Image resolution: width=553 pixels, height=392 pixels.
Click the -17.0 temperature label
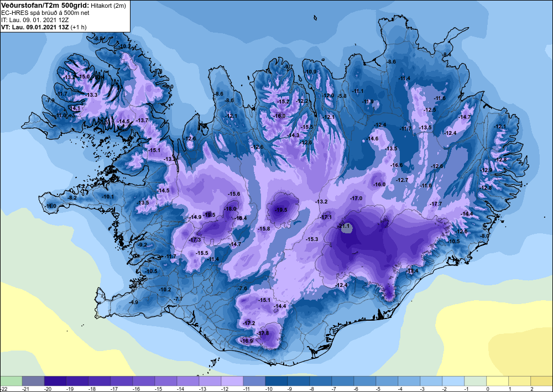coord(356,198)
